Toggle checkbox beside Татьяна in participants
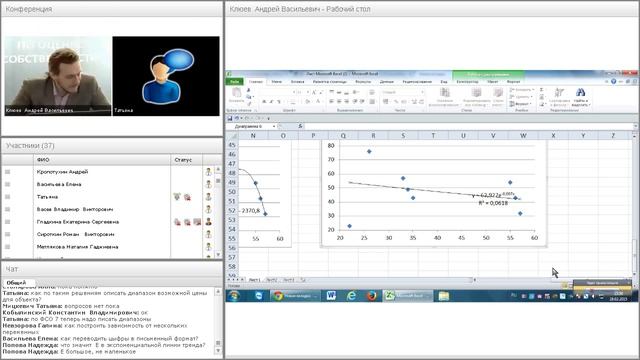This screenshot has height=360, width=640. pyautogui.click(x=7, y=197)
